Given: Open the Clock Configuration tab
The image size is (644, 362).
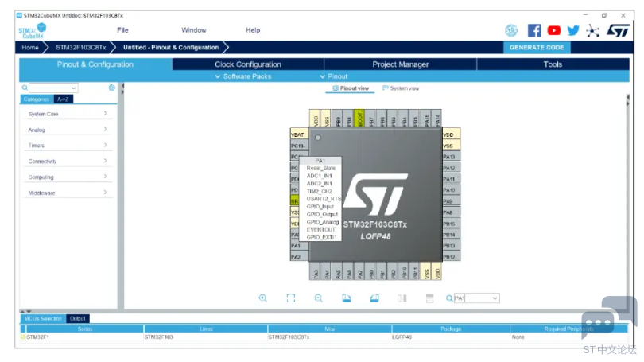Looking at the screenshot, I should (x=248, y=64).
